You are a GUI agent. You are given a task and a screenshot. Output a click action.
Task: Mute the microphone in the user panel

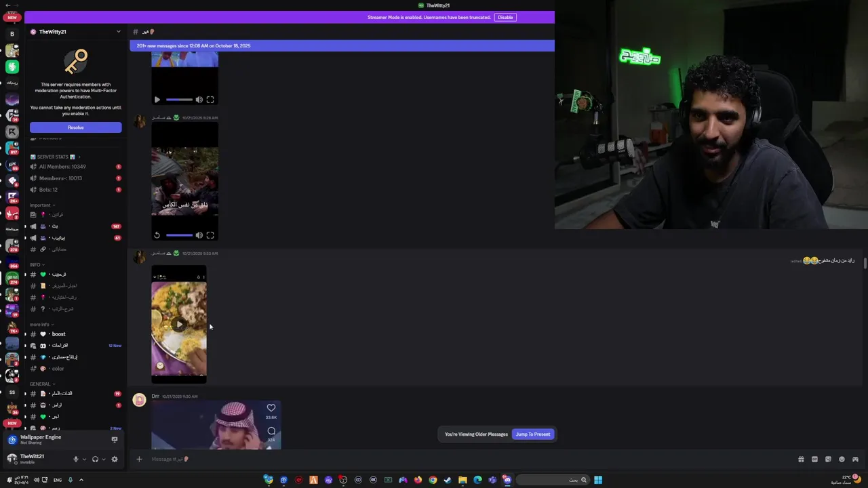75,459
